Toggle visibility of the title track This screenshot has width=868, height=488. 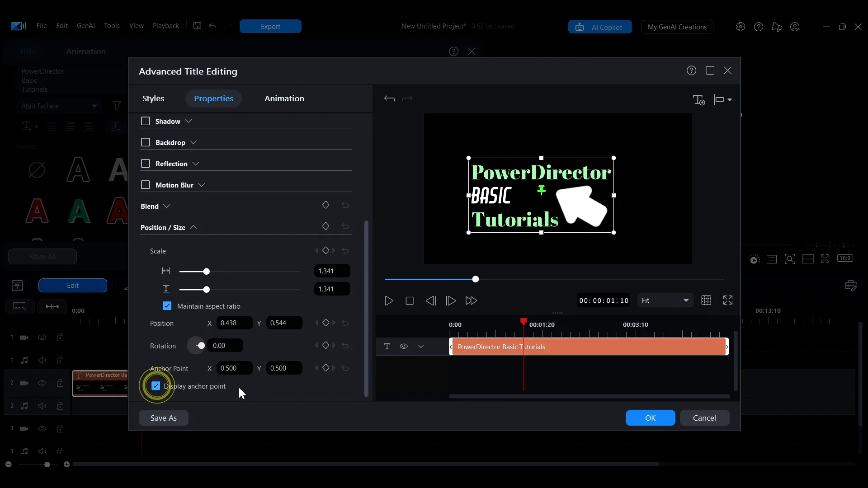[404, 347]
